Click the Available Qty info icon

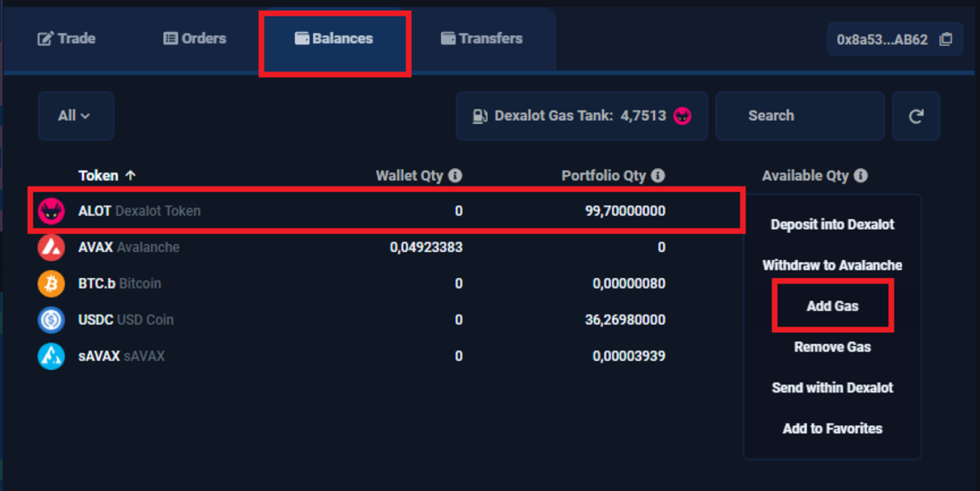tap(860, 176)
